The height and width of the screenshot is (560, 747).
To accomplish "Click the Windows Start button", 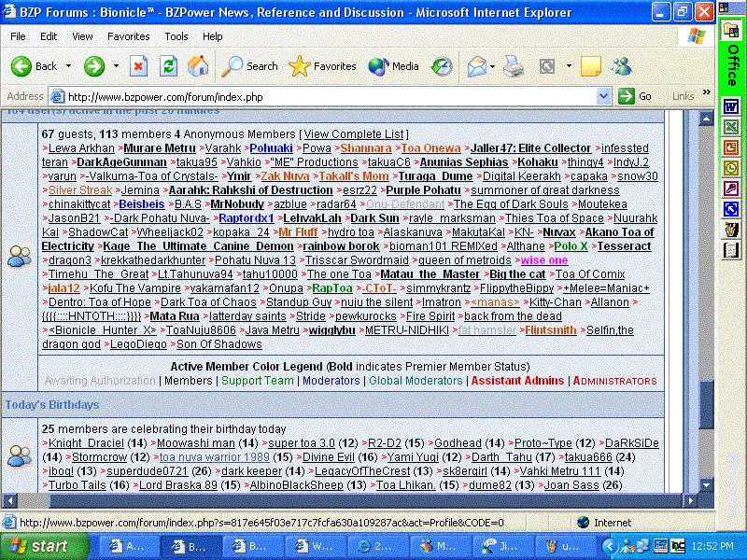I will [x=37, y=546].
